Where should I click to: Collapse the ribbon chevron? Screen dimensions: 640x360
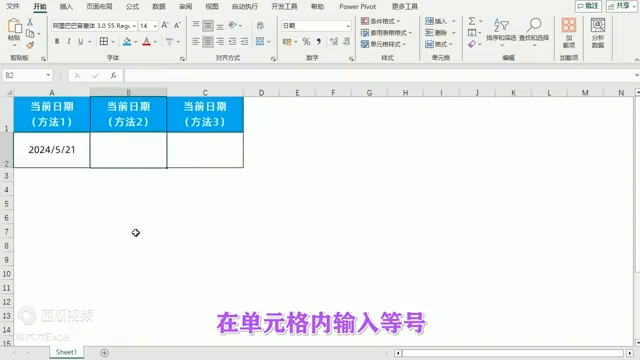(x=636, y=60)
